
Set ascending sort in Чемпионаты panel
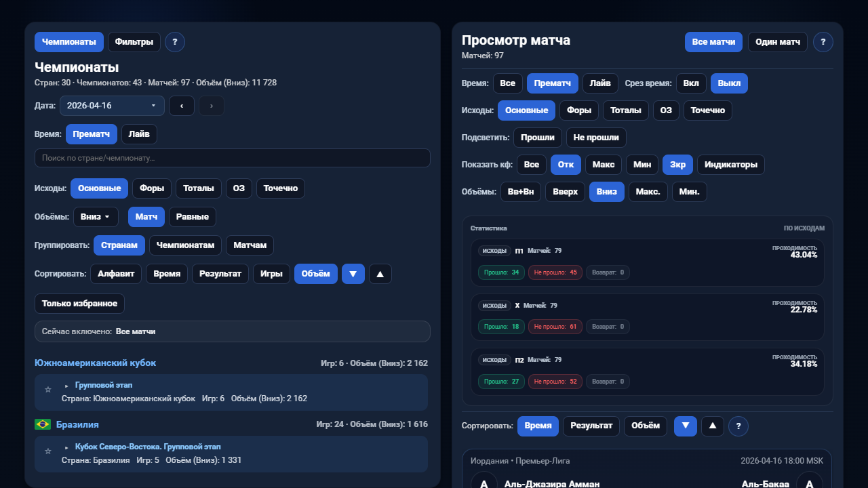pos(380,274)
